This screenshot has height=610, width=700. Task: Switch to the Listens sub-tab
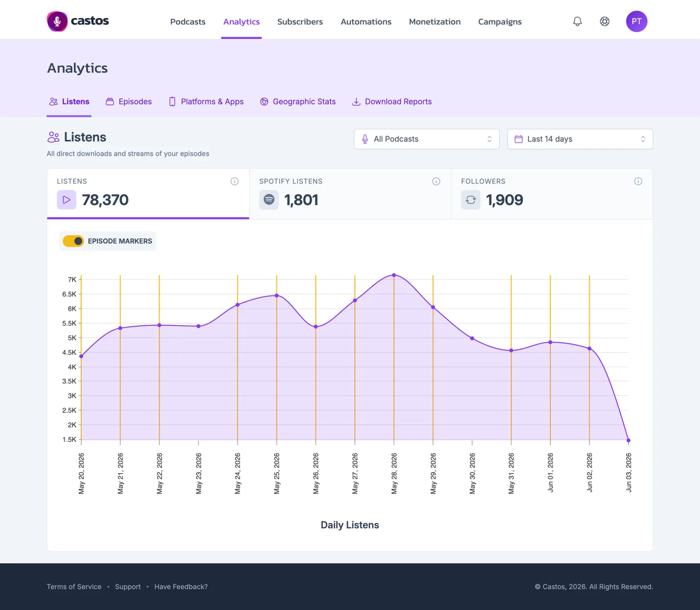point(69,101)
